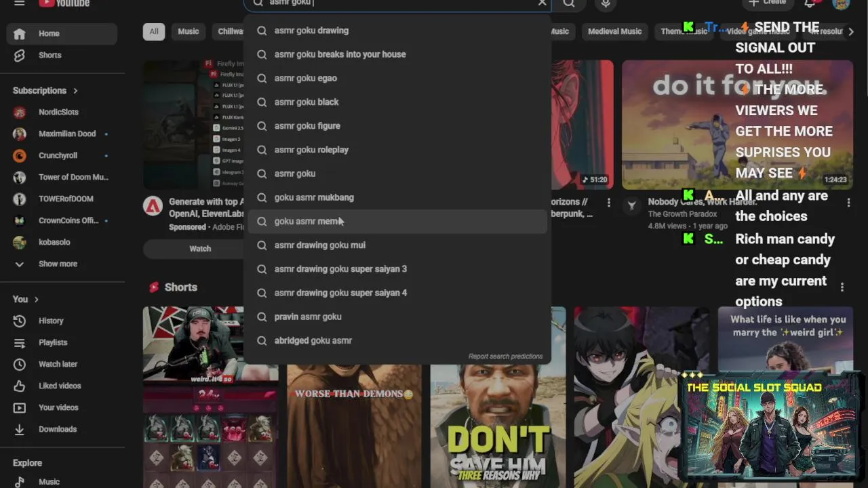Viewport: 868px width, 488px height.
Task: Open more options for 51:20 video
Action: coord(608,203)
